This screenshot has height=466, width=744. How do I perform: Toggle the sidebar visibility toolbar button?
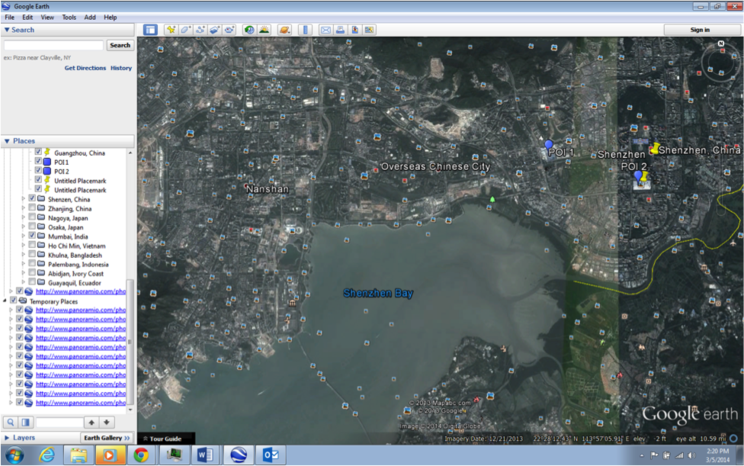pos(150,30)
